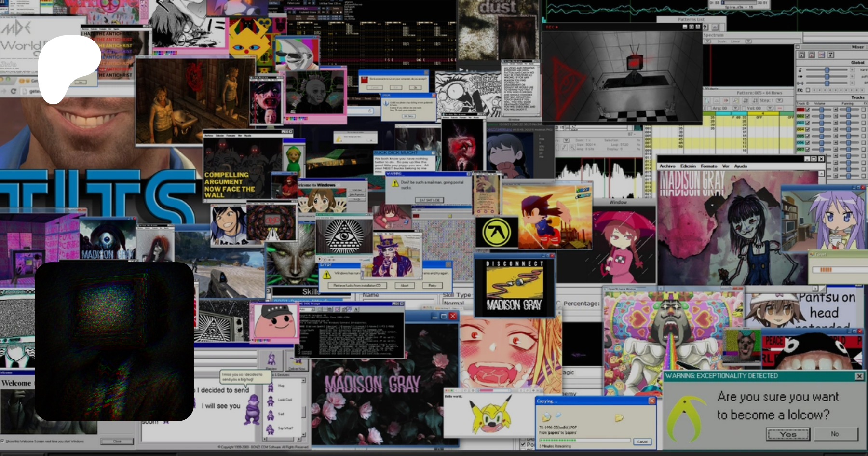Image resolution: width=868 pixels, height=456 pixels.
Task: Open the Ayuda menu
Action: pyautogui.click(x=741, y=166)
